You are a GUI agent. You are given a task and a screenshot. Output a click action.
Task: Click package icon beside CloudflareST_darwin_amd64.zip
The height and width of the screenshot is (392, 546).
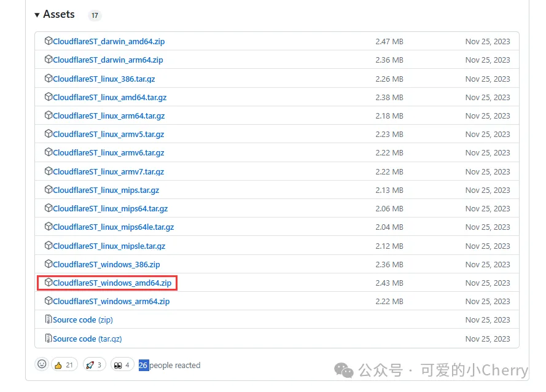point(49,41)
